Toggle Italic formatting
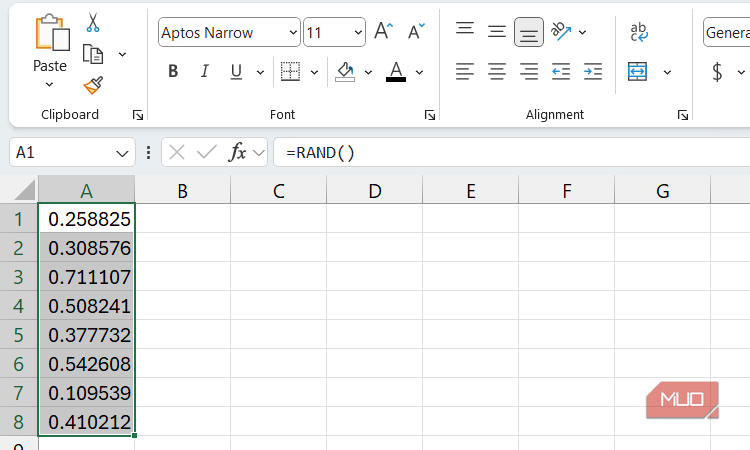This screenshot has width=750, height=450. pos(204,72)
